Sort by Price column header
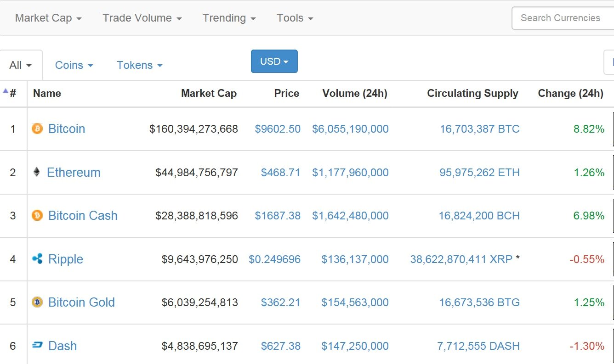This screenshot has height=364, width=614. (287, 93)
